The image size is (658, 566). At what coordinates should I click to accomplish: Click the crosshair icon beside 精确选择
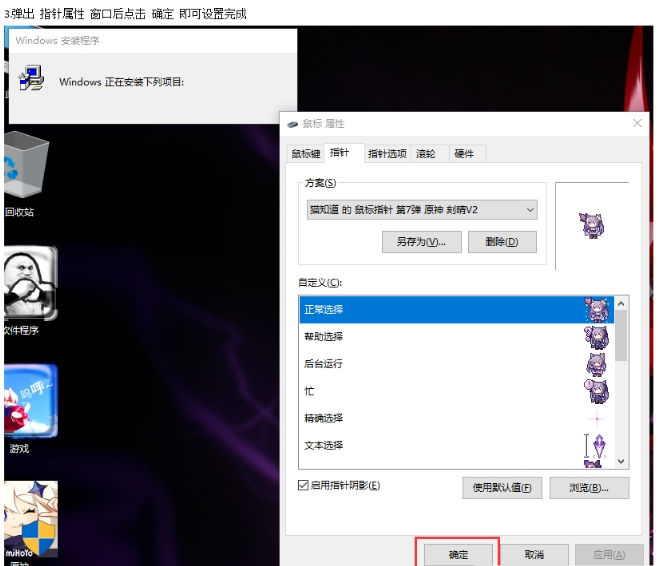(x=596, y=418)
